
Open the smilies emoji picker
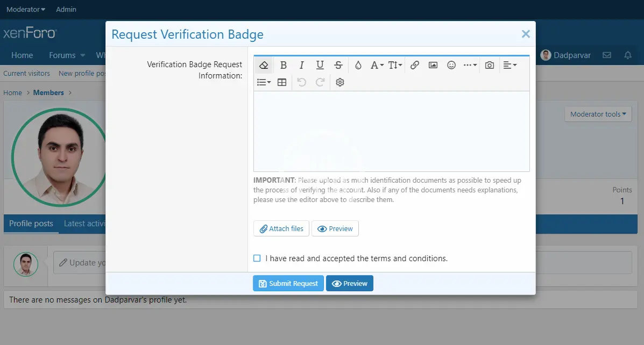click(451, 65)
